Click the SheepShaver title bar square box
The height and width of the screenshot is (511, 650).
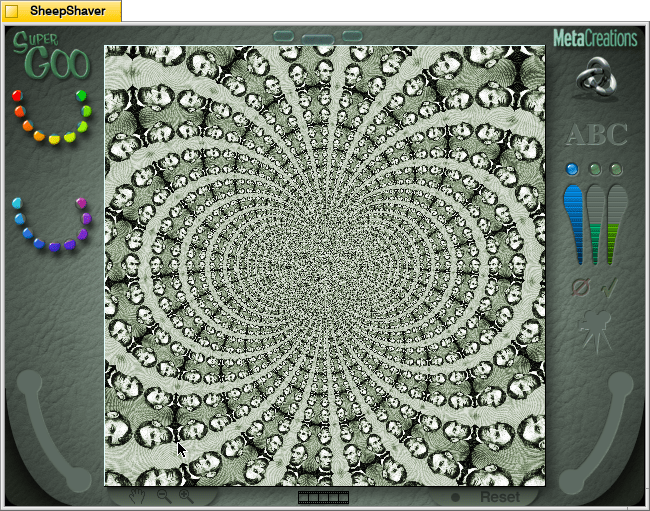(11, 11)
